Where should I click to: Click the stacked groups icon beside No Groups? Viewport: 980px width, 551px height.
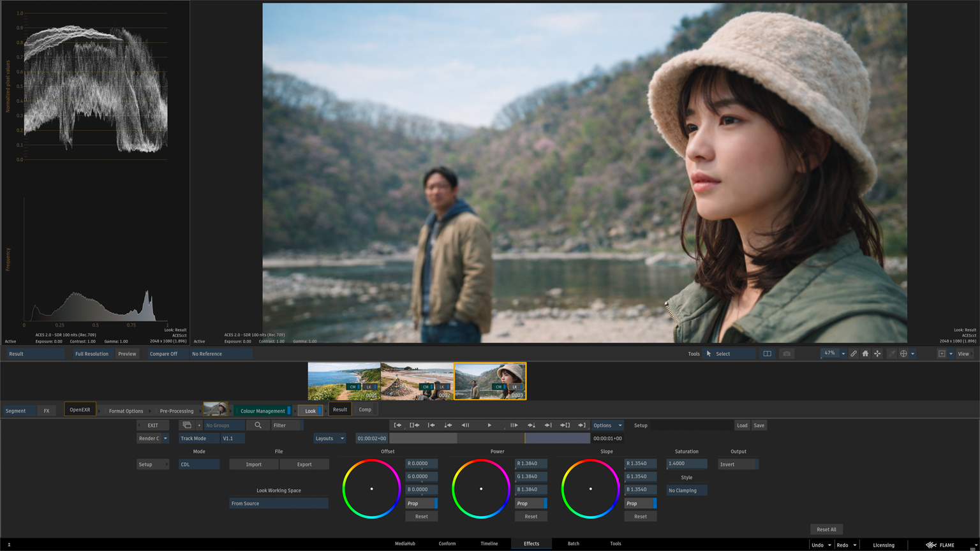[187, 425]
